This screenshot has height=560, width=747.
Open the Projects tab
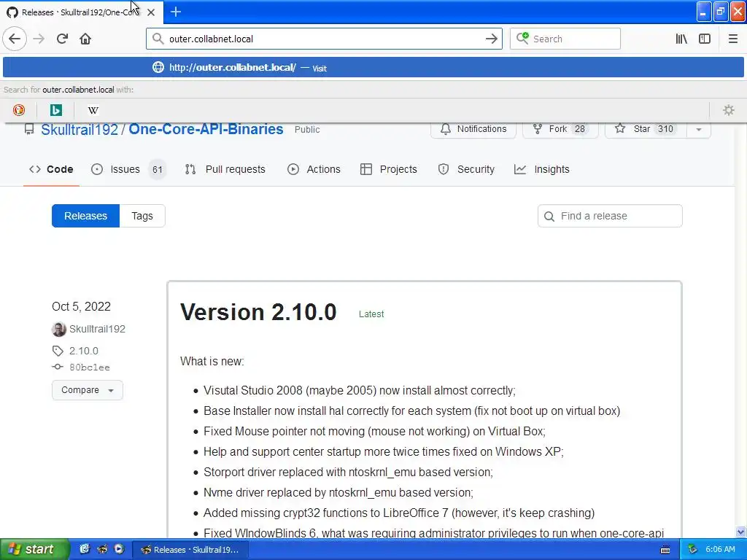[x=388, y=169]
